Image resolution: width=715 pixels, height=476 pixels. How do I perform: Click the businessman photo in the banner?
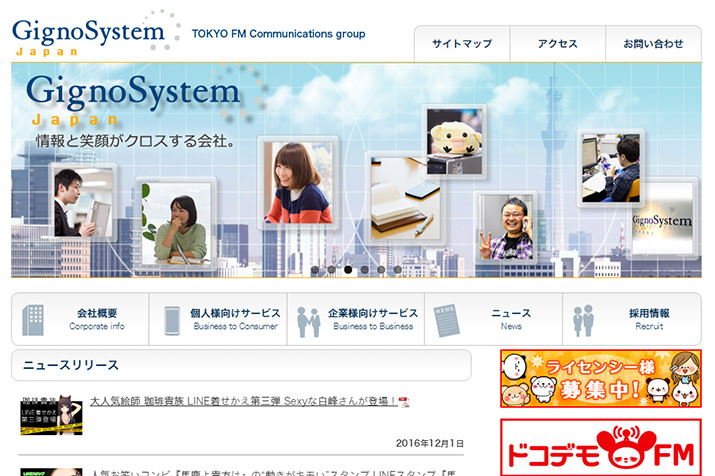83,202
